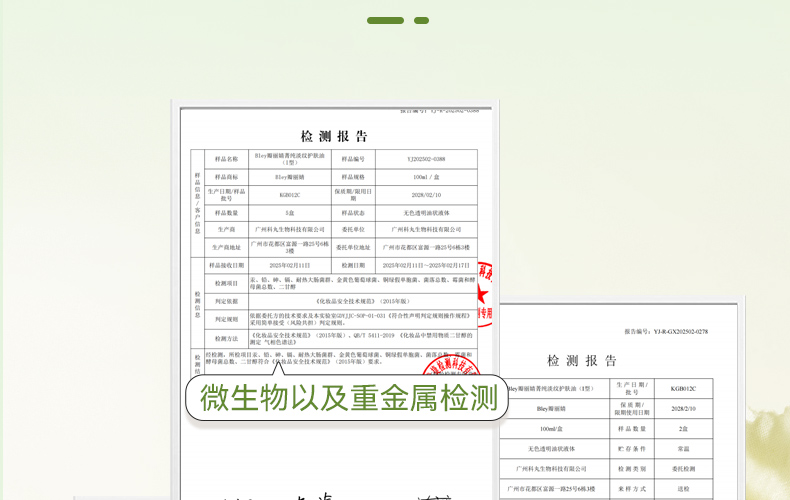Click the 2盒 quantity cell in right report
790x500 pixels.
683,429
